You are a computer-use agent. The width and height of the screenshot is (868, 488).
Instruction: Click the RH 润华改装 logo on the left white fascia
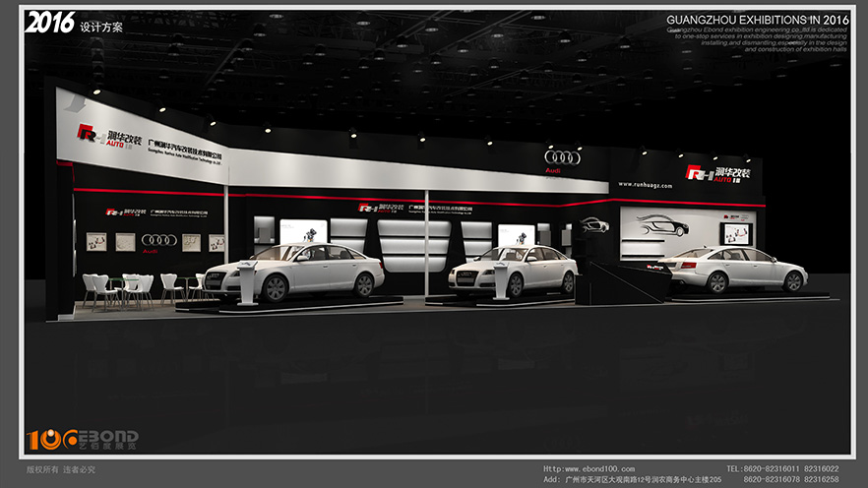pos(109,136)
